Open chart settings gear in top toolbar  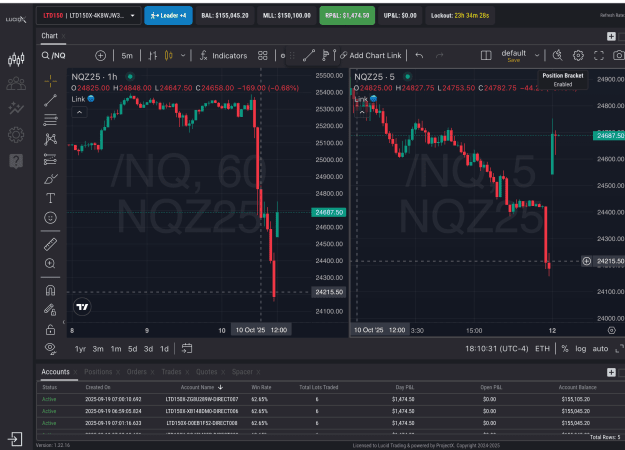(x=578, y=55)
